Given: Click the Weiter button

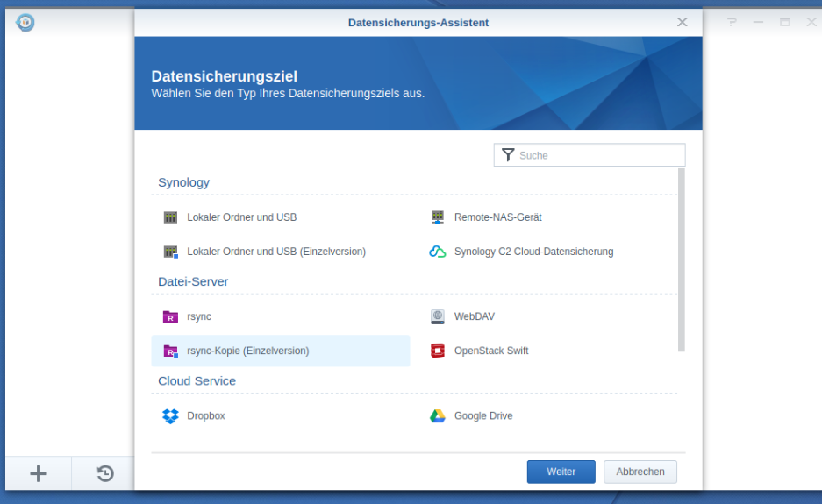Looking at the screenshot, I should pyautogui.click(x=561, y=472).
